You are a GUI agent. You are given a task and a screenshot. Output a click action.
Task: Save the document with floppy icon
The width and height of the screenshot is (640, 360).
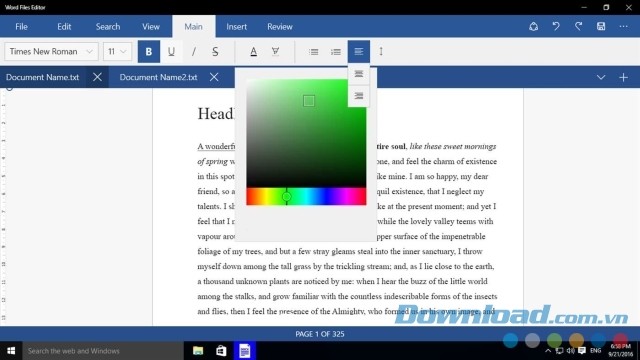pyautogui.click(x=601, y=27)
